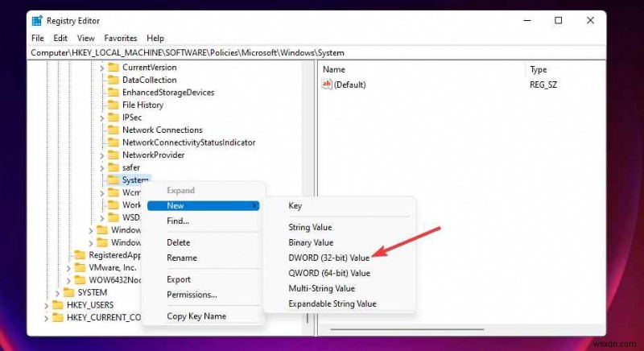Select the File History folder icon
The image size is (644, 351).
(x=114, y=105)
